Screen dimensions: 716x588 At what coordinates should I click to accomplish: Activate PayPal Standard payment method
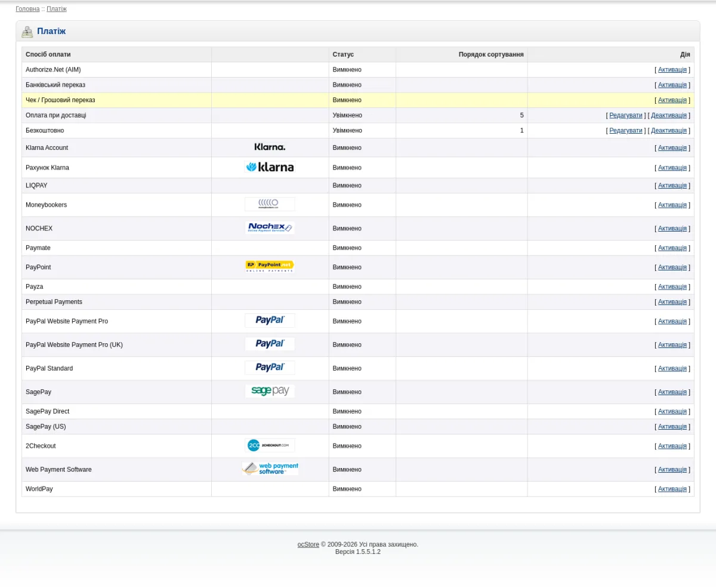tap(672, 368)
